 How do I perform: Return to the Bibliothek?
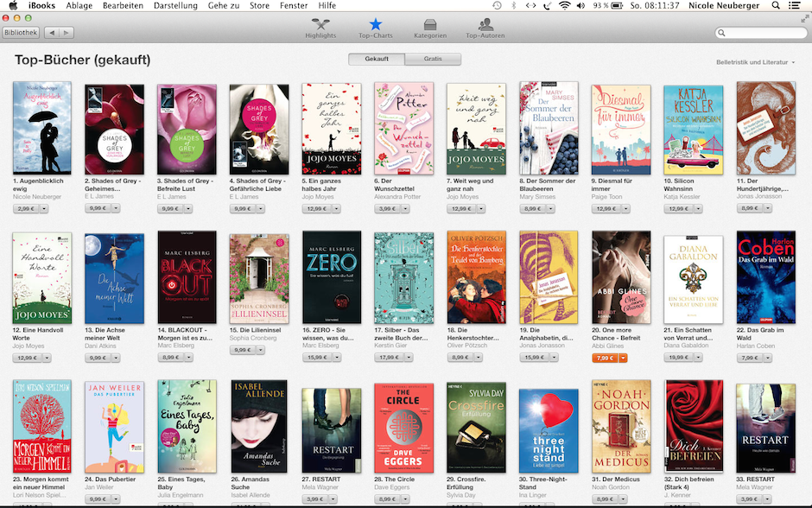(x=21, y=33)
